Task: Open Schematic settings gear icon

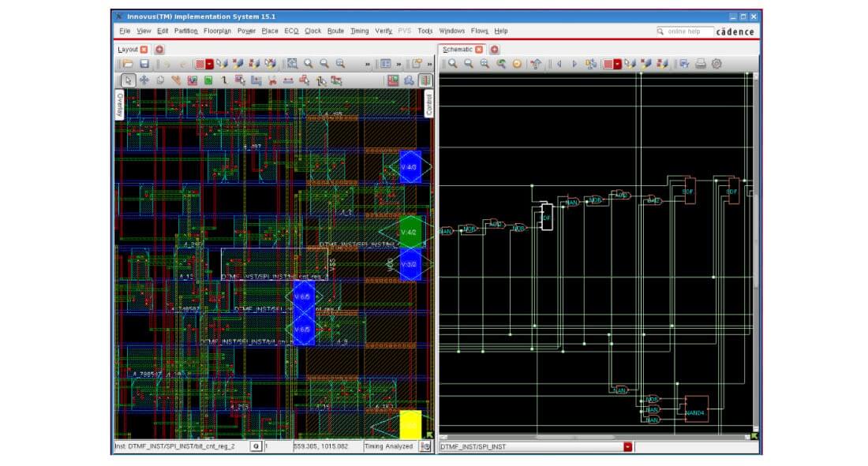Action: [x=716, y=64]
